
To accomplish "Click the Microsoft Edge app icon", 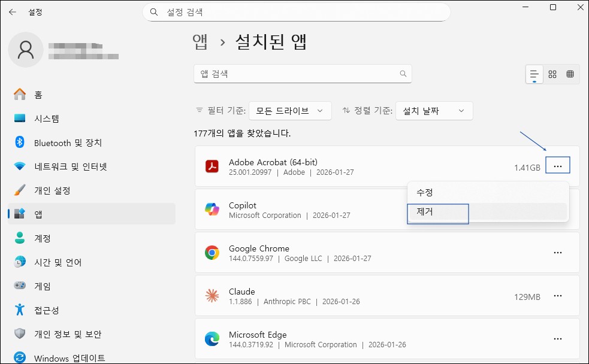I will point(212,339).
